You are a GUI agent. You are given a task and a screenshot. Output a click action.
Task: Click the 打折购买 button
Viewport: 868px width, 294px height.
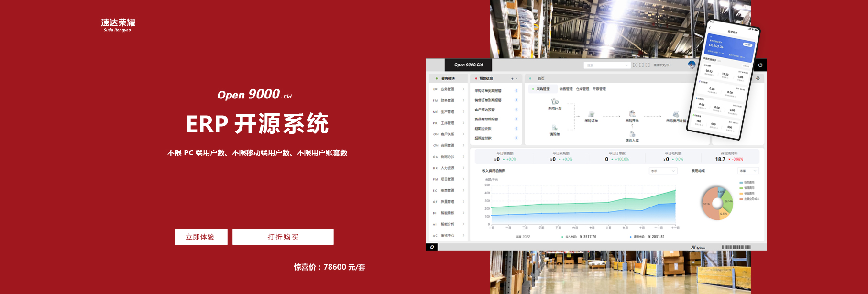tap(283, 237)
